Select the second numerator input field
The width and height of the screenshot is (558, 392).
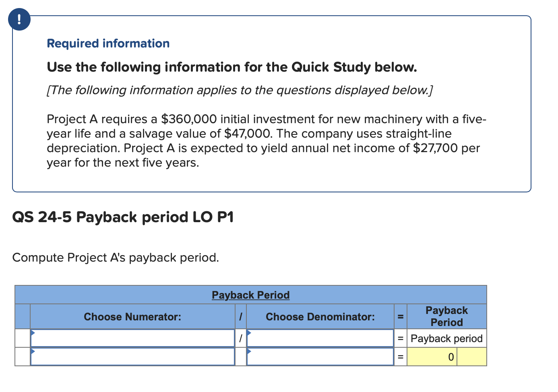tap(133, 357)
